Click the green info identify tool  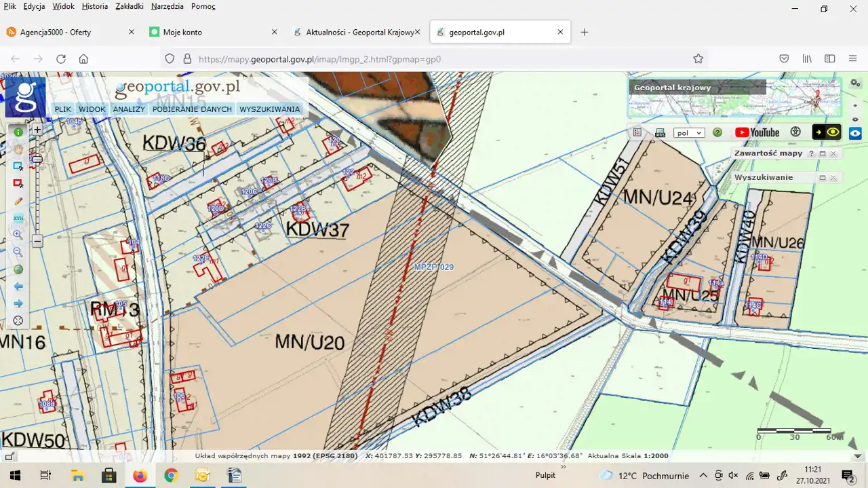[x=18, y=132]
